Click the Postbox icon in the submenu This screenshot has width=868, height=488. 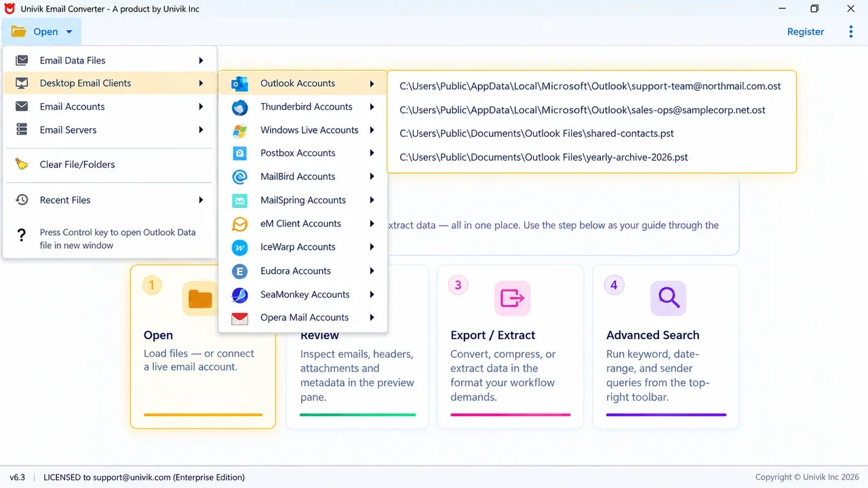[239, 153]
